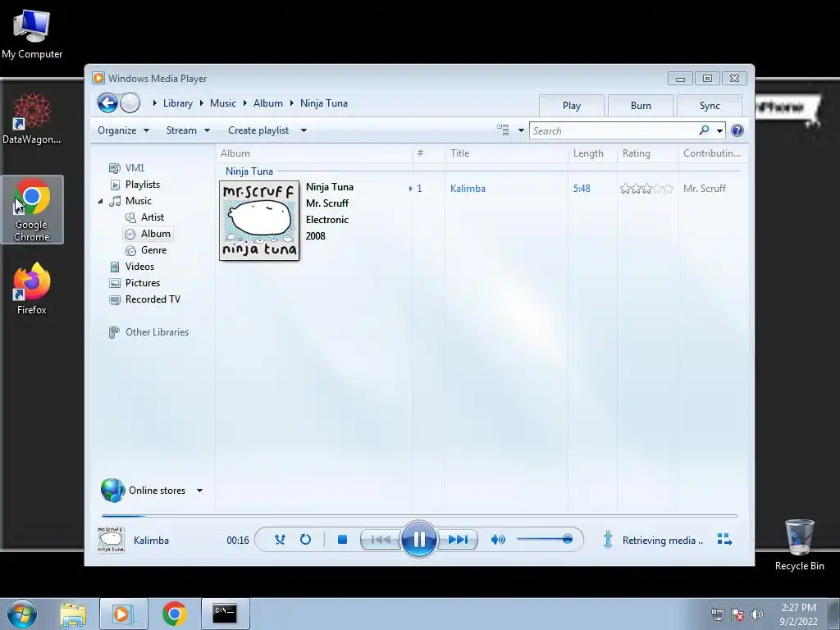The image size is (840, 630).
Task: Click Create playlist
Action: (258, 130)
